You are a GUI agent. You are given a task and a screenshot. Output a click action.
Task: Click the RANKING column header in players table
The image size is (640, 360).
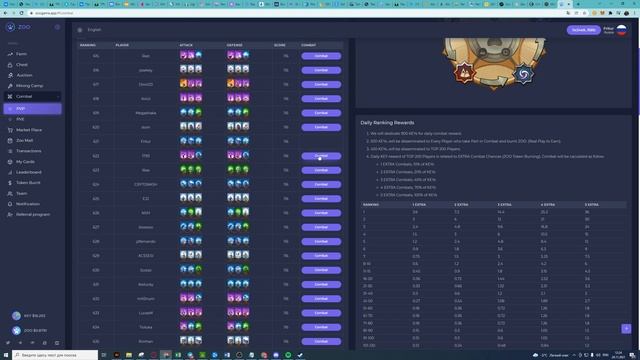pos(88,45)
